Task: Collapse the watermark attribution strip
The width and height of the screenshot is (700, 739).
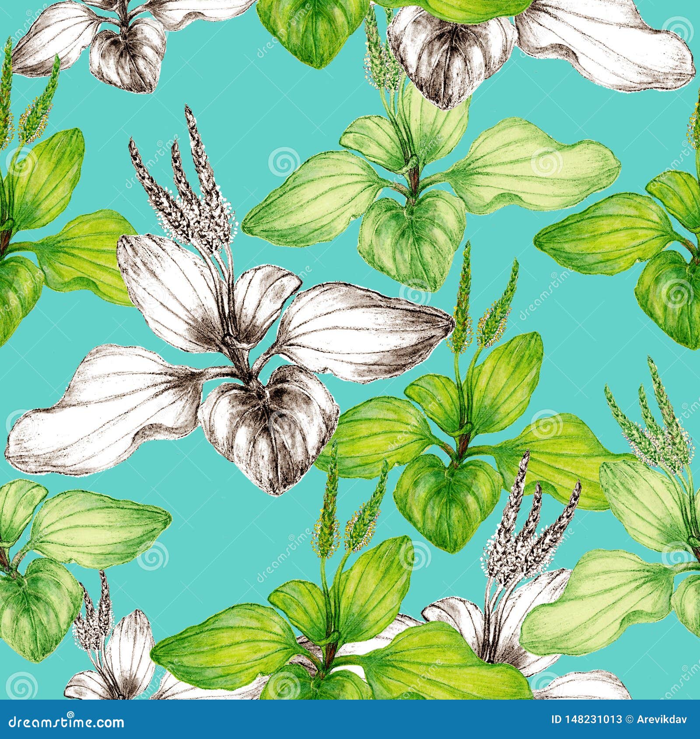Action: point(350,719)
